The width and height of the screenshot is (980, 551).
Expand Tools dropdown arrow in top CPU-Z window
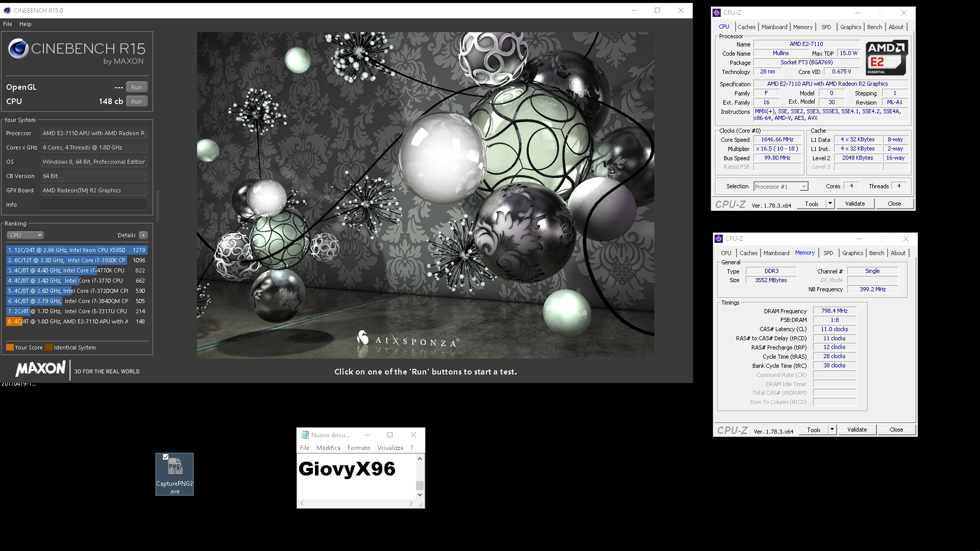click(x=830, y=204)
